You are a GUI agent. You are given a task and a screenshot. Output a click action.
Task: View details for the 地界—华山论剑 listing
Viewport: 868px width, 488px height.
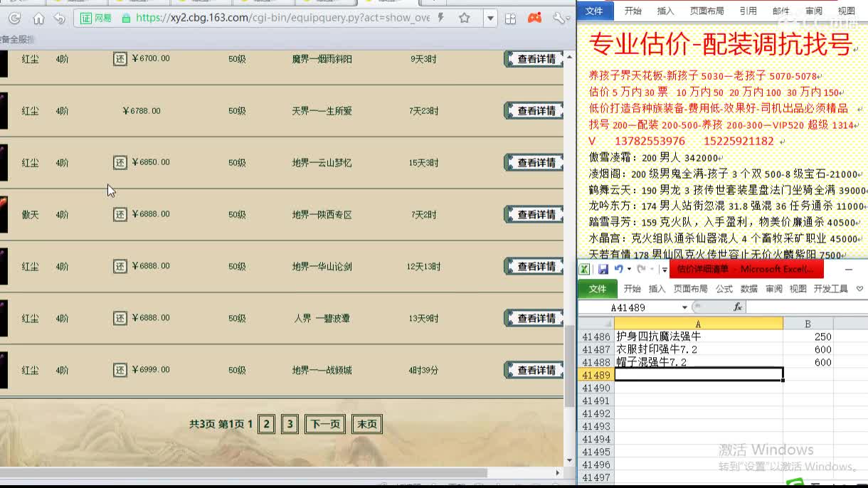(534, 267)
